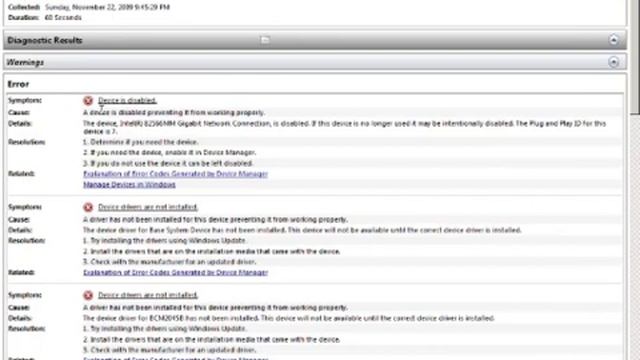Click the vertical scrollbar thumb on the right edge
The width and height of the screenshot is (640, 360).
(x=635, y=57)
